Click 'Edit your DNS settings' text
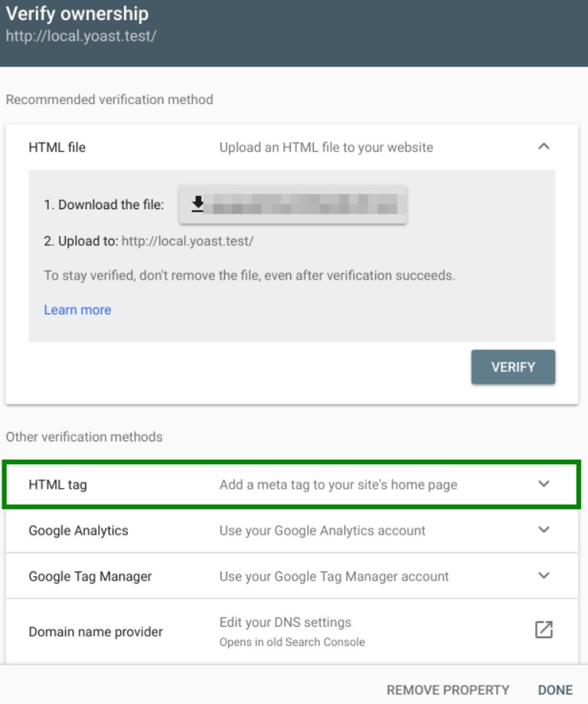The width and height of the screenshot is (588, 704). point(286,622)
